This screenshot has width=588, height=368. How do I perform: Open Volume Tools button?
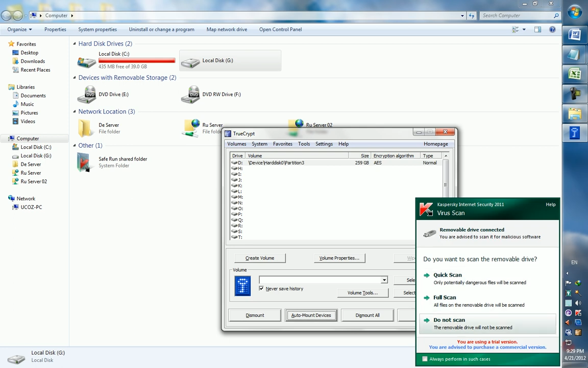click(x=362, y=293)
